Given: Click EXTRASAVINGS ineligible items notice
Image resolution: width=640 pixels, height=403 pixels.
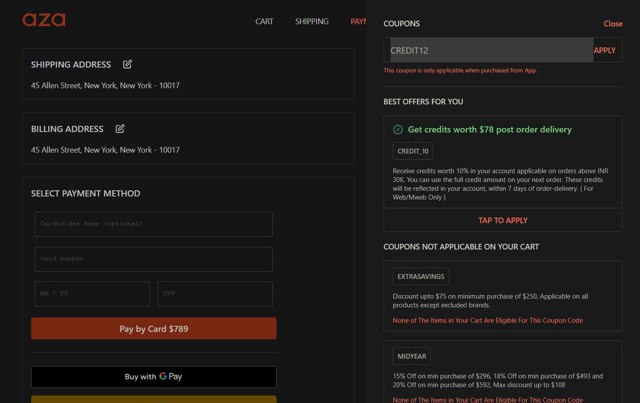Looking at the screenshot, I should point(488,321).
